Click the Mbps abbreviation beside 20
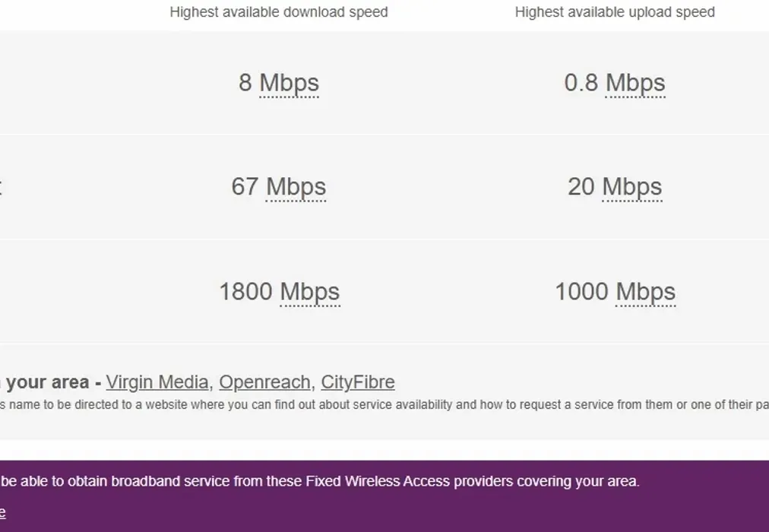Screen dimensions: 769x532 pos(631,187)
